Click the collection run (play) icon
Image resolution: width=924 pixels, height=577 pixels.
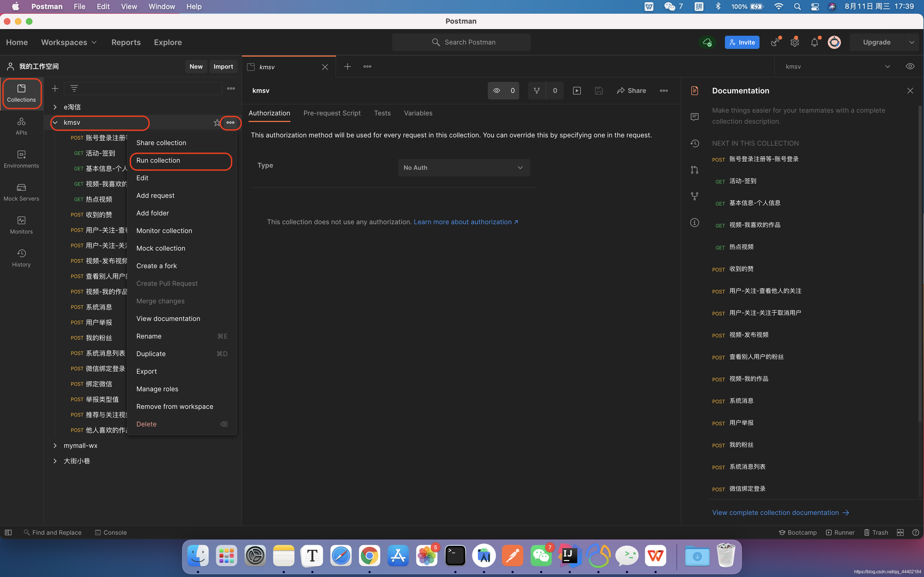[577, 90]
